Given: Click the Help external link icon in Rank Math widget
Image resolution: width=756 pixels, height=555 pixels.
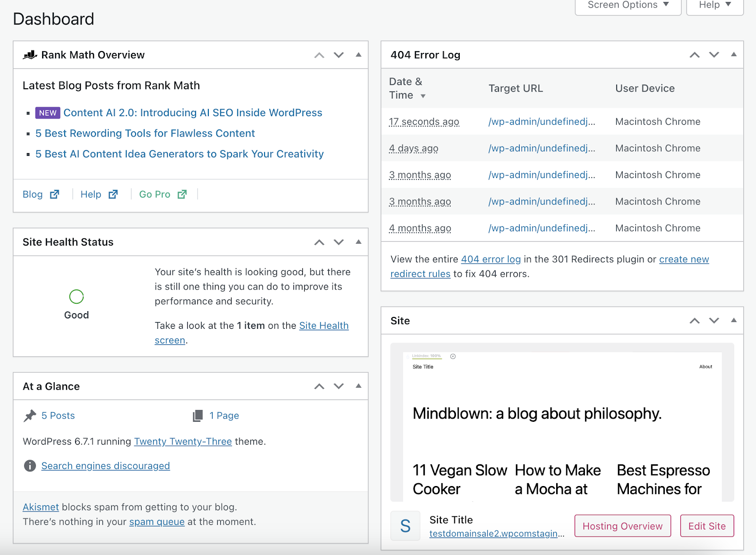Looking at the screenshot, I should point(113,194).
